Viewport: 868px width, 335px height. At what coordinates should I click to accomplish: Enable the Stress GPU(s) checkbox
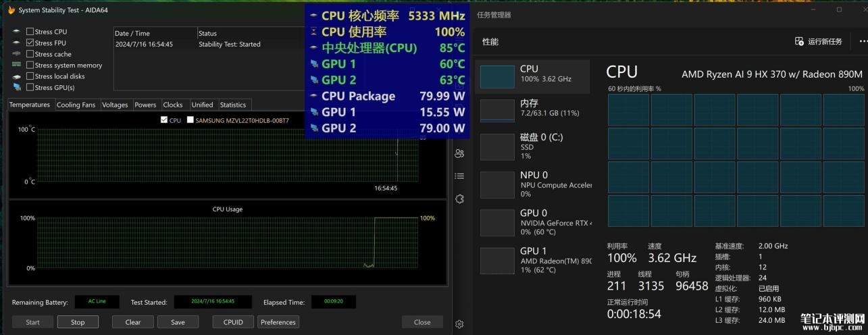pyautogui.click(x=30, y=87)
